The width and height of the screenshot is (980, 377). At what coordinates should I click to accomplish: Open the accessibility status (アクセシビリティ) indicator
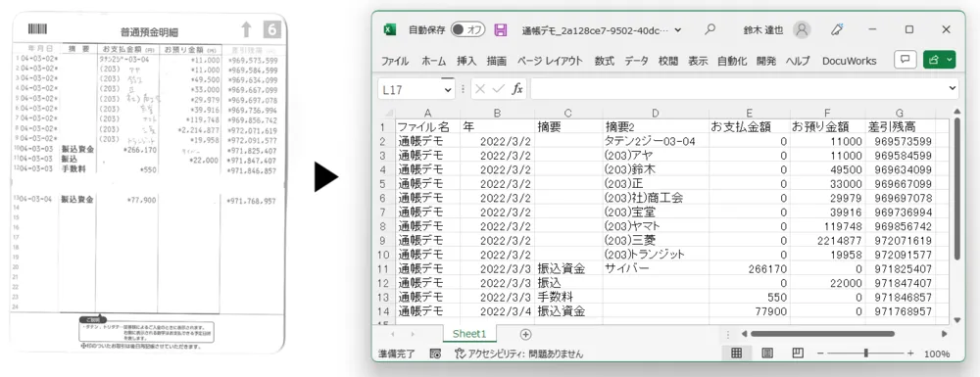click(x=518, y=353)
